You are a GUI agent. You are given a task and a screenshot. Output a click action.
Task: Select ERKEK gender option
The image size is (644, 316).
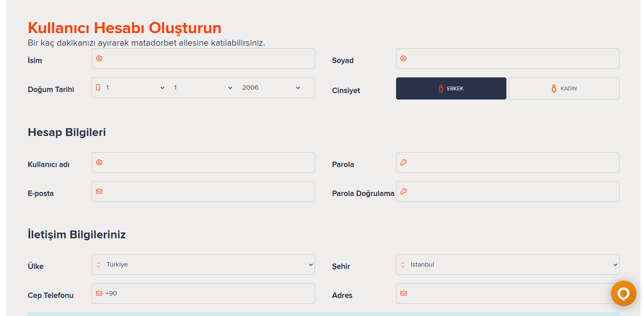[451, 89]
